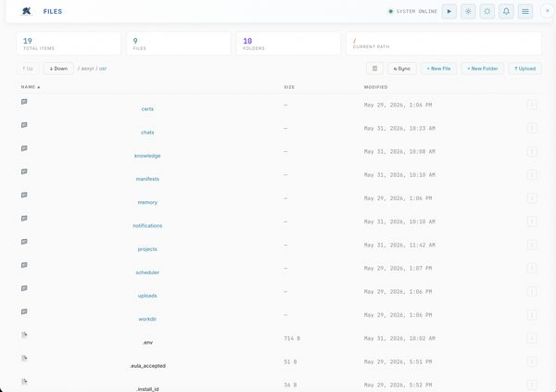Click the folder icon in the certs row
Screen dimensions: 556x392
[x=24, y=101]
